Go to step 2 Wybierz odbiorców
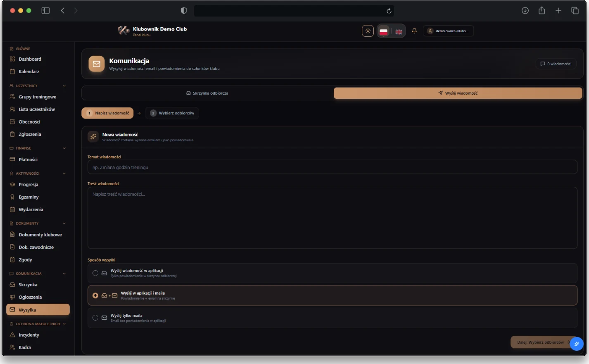This screenshot has height=364, width=589. (172, 113)
